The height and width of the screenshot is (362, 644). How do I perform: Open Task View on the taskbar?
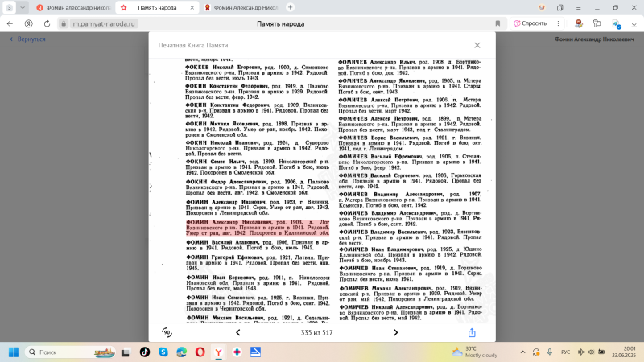click(x=126, y=352)
